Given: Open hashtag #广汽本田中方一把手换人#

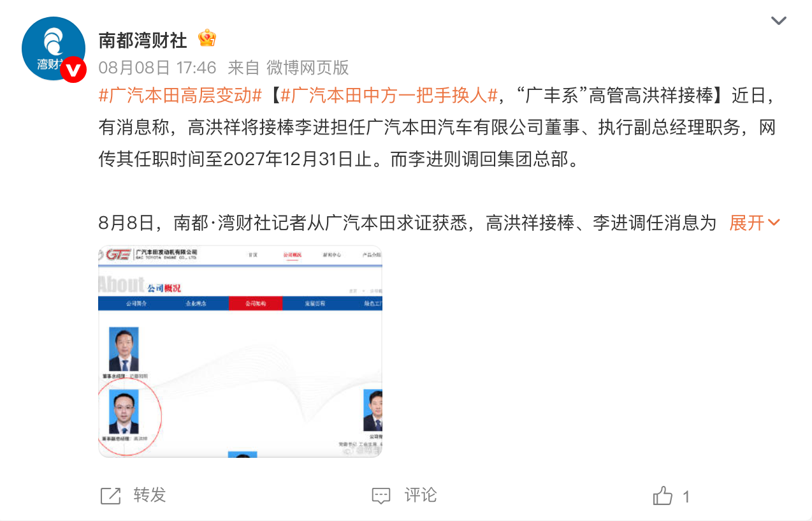Looking at the screenshot, I should click(389, 96).
